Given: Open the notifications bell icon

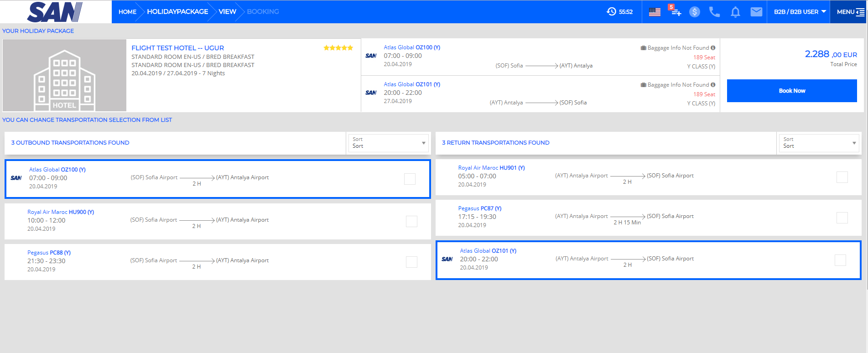Looking at the screenshot, I should coord(735,12).
